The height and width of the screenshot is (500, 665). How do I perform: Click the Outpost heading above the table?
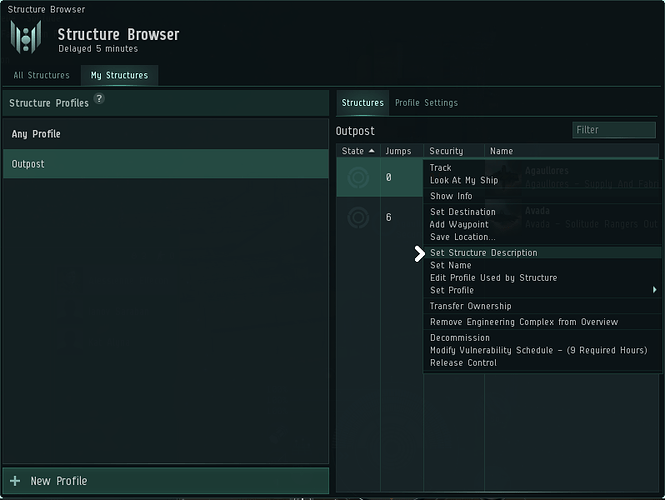355,131
